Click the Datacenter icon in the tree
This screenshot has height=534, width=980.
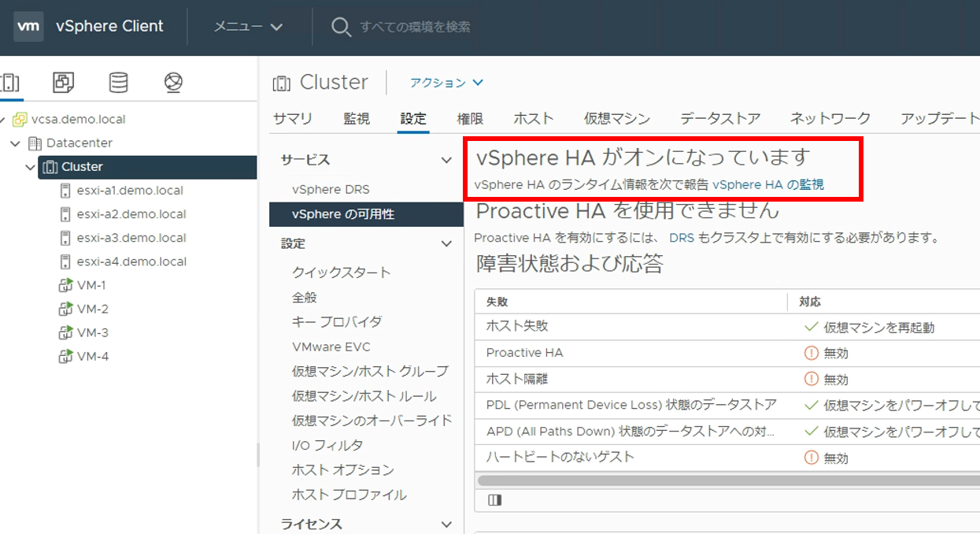point(35,143)
